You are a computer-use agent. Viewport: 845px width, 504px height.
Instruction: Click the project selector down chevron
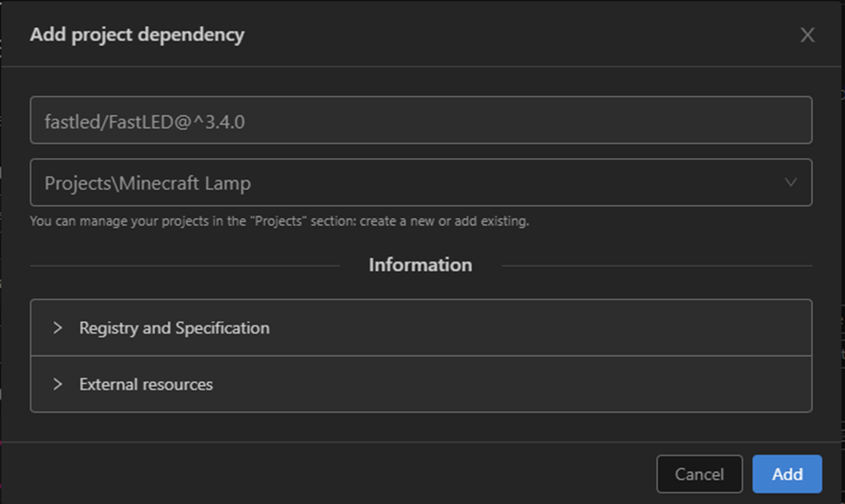(x=790, y=183)
